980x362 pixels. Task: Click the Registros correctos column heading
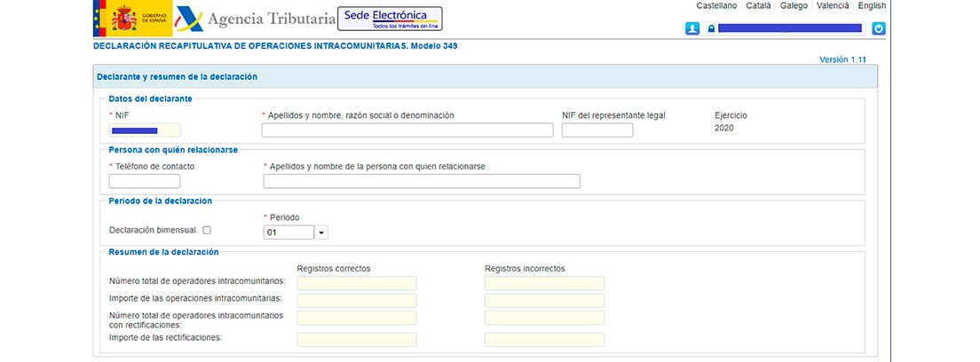click(334, 268)
